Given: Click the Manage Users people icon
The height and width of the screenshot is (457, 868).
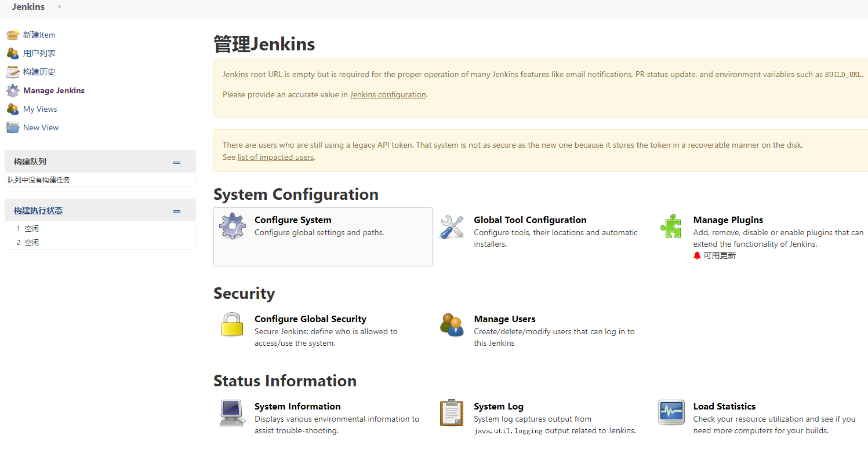Looking at the screenshot, I should click(x=452, y=325).
